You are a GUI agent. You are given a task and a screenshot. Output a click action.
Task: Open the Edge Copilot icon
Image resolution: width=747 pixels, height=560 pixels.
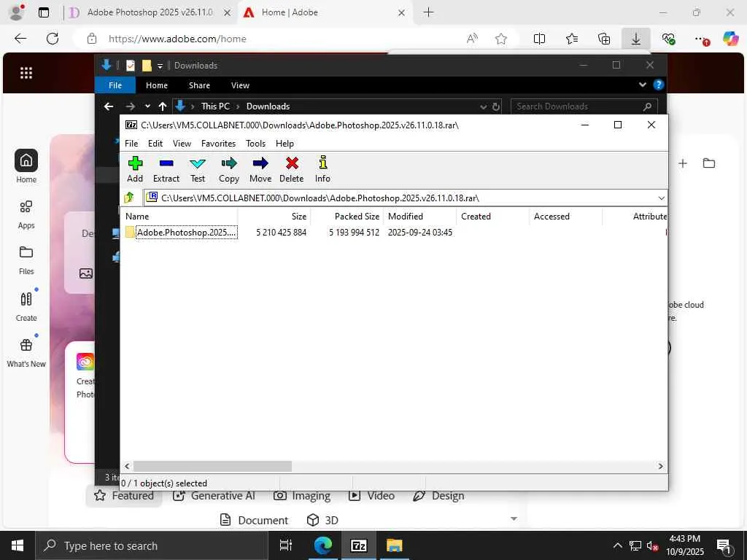(x=730, y=39)
